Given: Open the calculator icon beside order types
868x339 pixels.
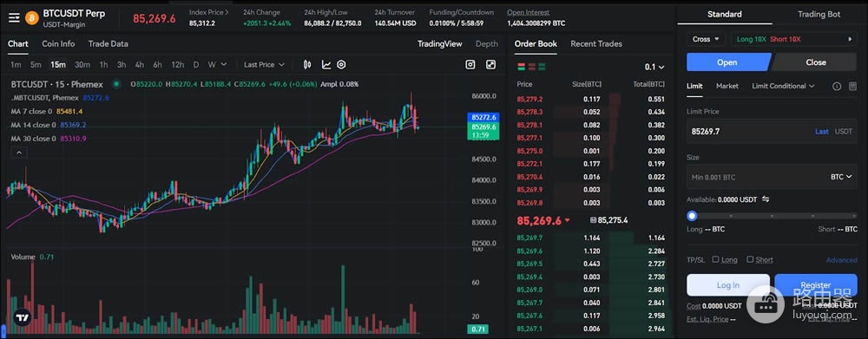Looking at the screenshot, I should [x=852, y=87].
